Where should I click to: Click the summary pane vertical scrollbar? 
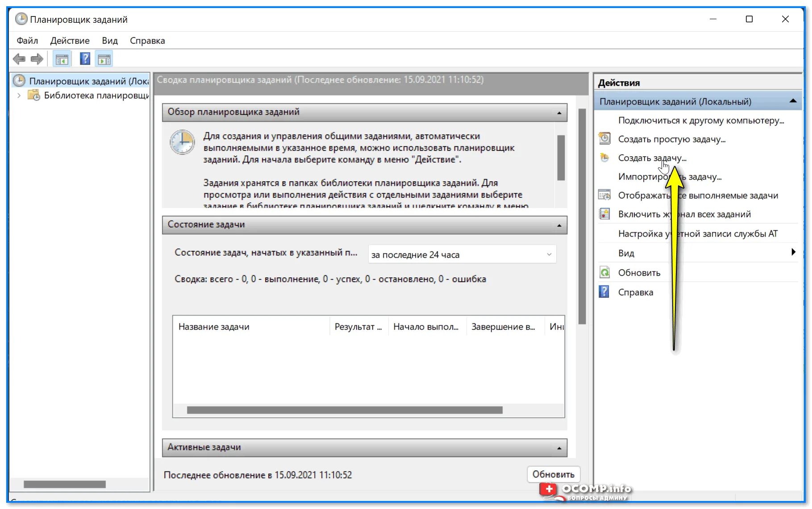(582, 216)
